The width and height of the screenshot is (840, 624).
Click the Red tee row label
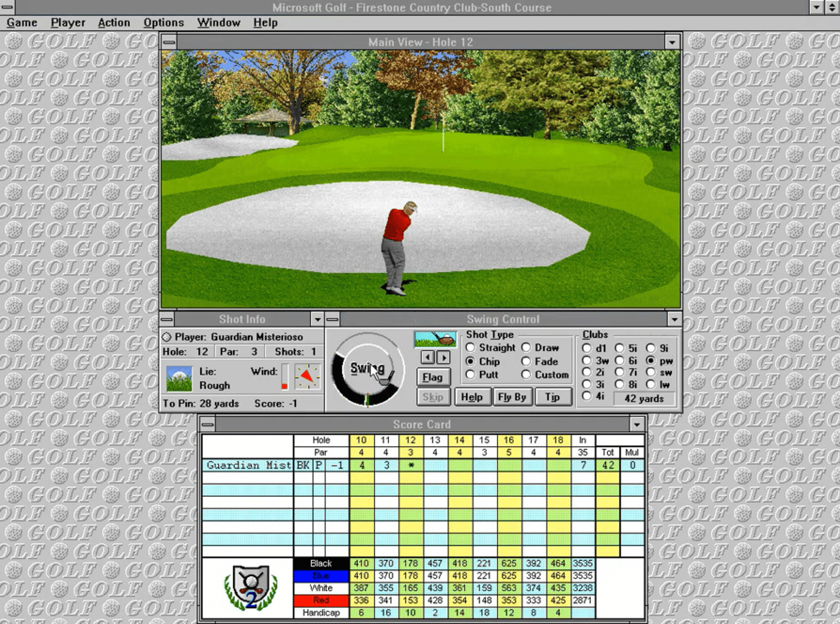[x=321, y=600]
